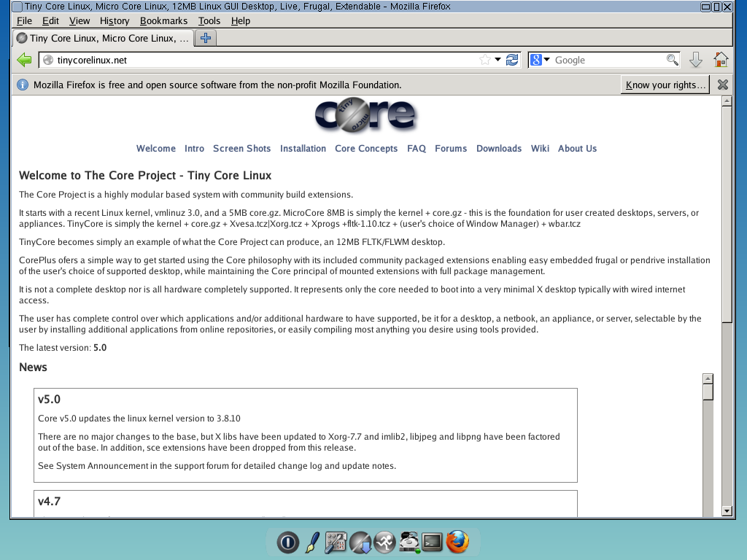Click the News section heading
This screenshot has width=747, height=560.
click(33, 367)
